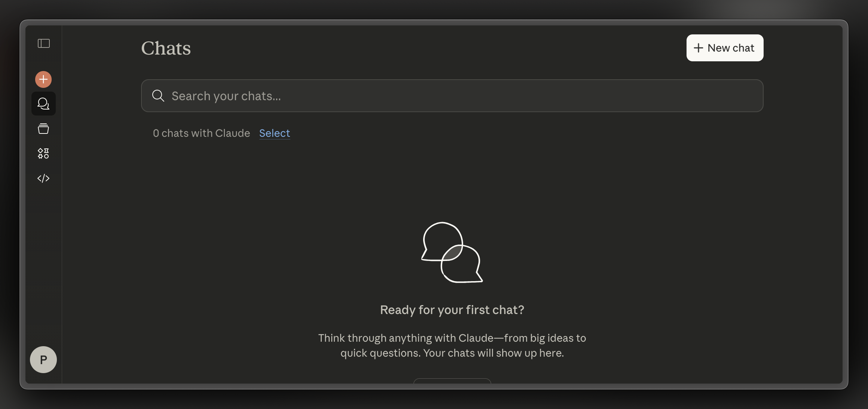Open a new chat using the orange plus icon
Viewport: 868px width, 409px height.
43,79
